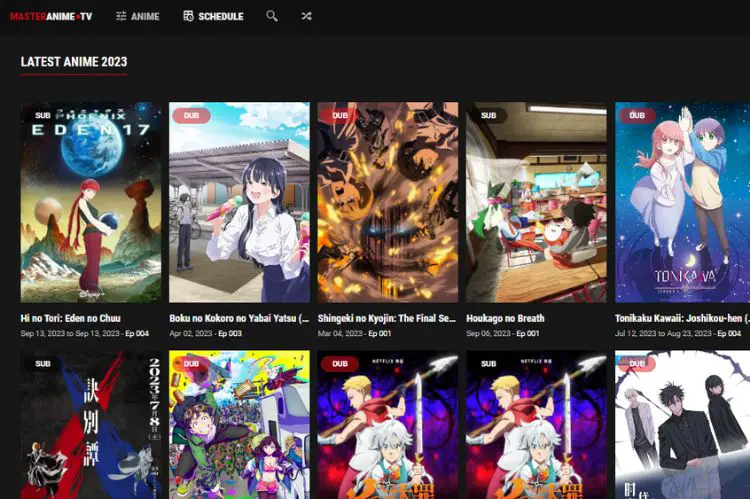Screen dimensions: 750x499
Task: Open the red and blue Bleach-style poster
Action: pyautogui.click(x=91, y=425)
